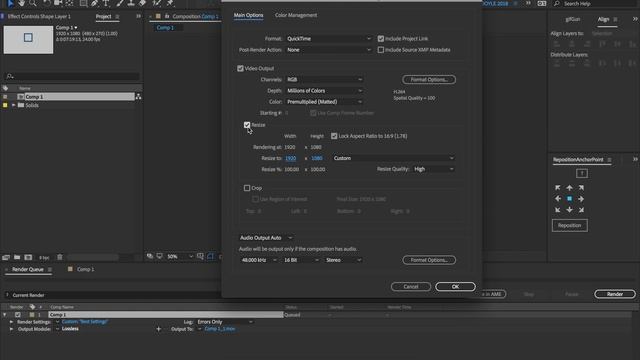640x360 pixels.
Task: Enable Include Source XMP Metadata
Action: [381, 50]
